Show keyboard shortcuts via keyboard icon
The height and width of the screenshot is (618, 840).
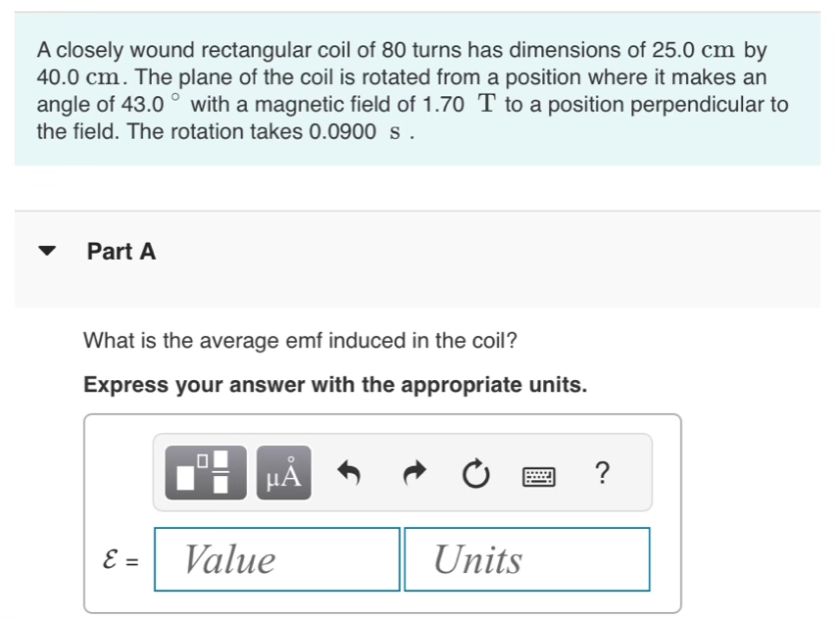click(x=539, y=476)
